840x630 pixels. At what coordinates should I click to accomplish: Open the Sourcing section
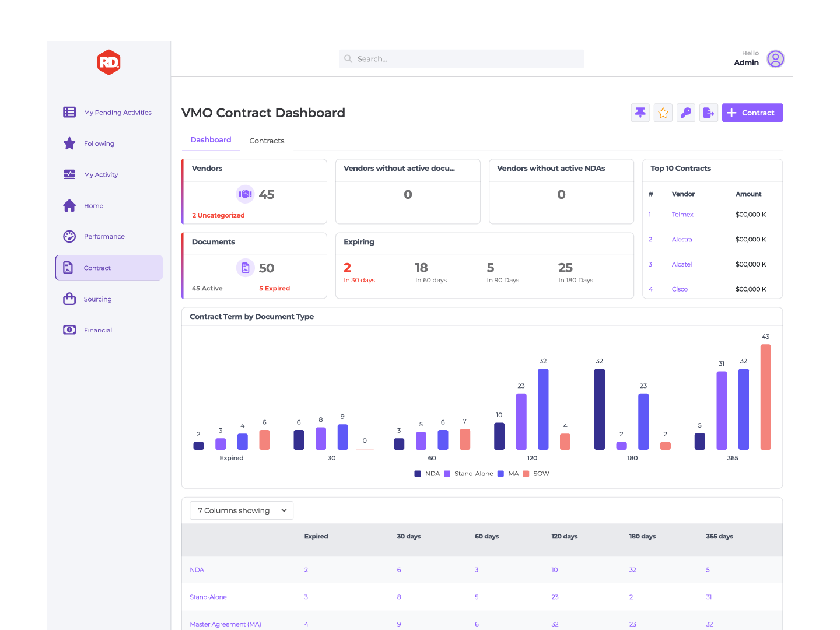click(98, 299)
